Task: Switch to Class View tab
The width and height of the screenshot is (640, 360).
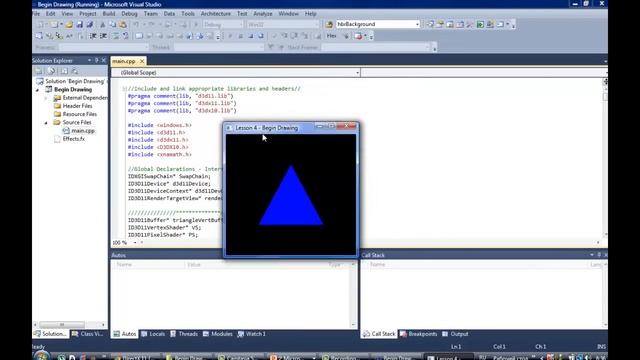Action: 87,334
